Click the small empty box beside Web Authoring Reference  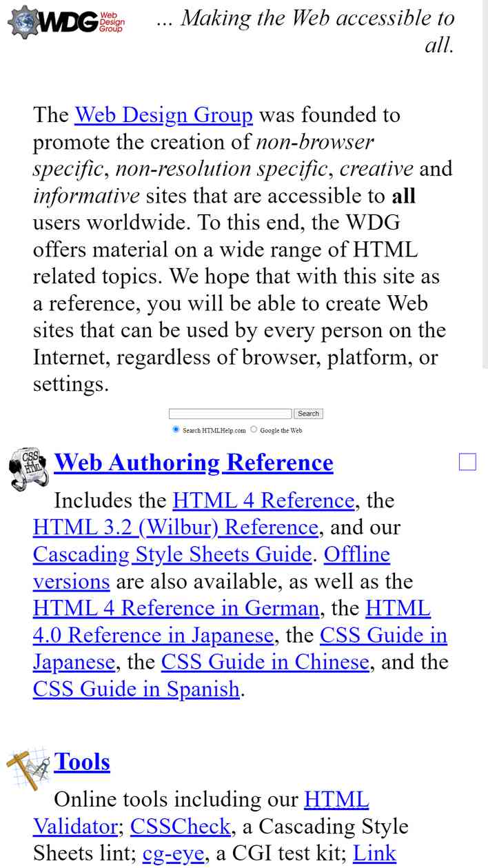click(467, 462)
